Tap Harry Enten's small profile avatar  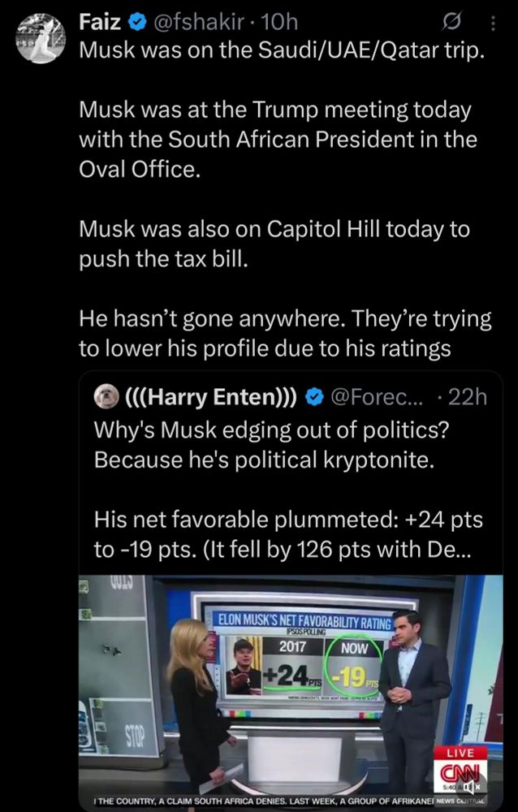[x=106, y=396]
